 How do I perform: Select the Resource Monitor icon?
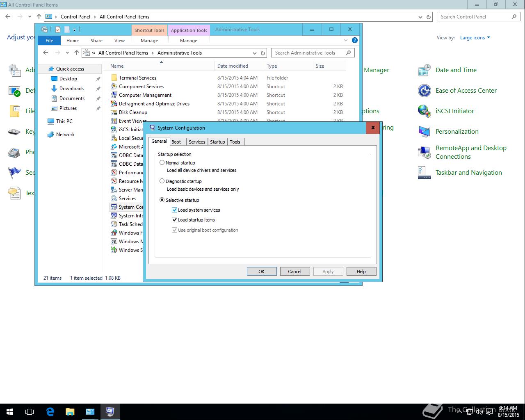(x=114, y=181)
